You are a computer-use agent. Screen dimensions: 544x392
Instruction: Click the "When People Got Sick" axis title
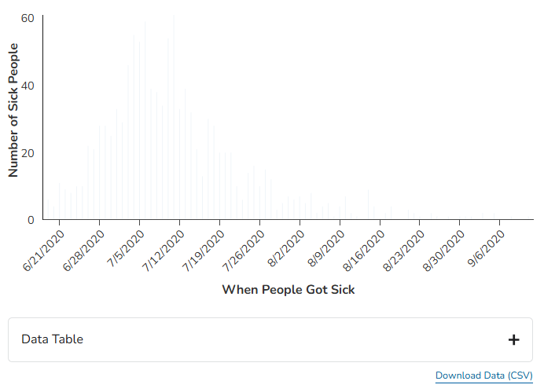tap(289, 290)
